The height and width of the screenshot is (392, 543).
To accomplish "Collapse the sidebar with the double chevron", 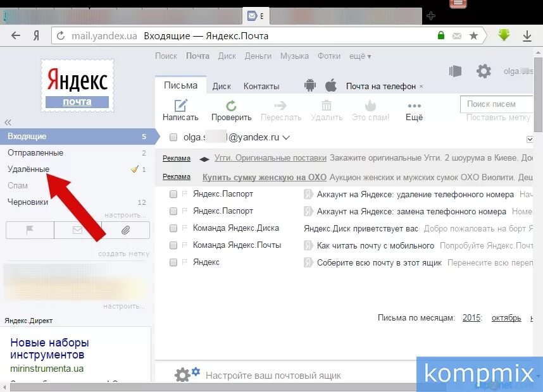I will click(x=8, y=122).
